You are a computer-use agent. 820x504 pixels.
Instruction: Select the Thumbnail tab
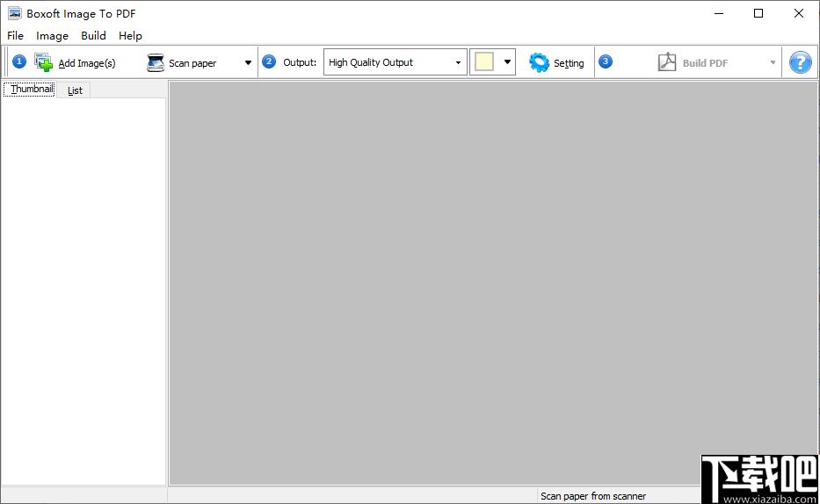pos(32,90)
